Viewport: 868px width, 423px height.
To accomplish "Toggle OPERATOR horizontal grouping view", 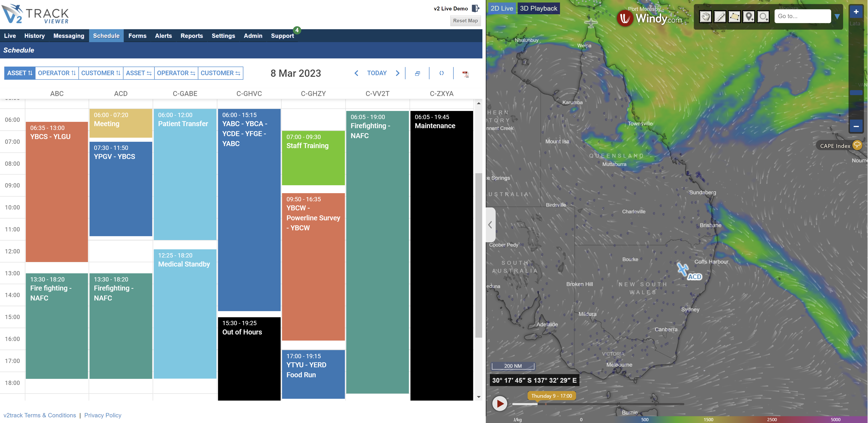I will point(176,73).
